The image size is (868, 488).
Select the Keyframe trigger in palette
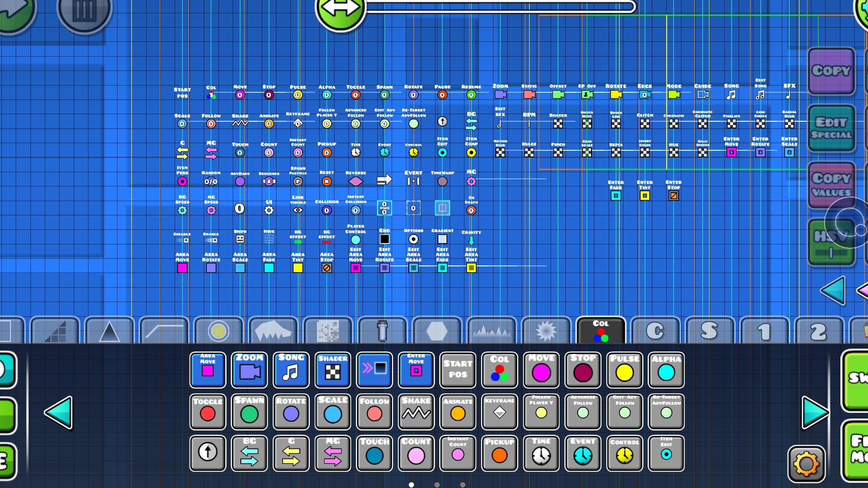tap(500, 412)
